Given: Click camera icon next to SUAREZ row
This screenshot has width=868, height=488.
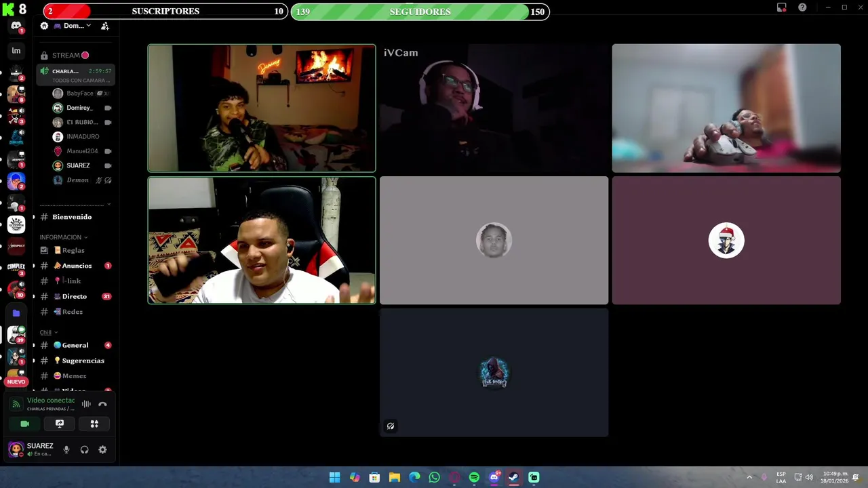Looking at the screenshot, I should (x=108, y=165).
